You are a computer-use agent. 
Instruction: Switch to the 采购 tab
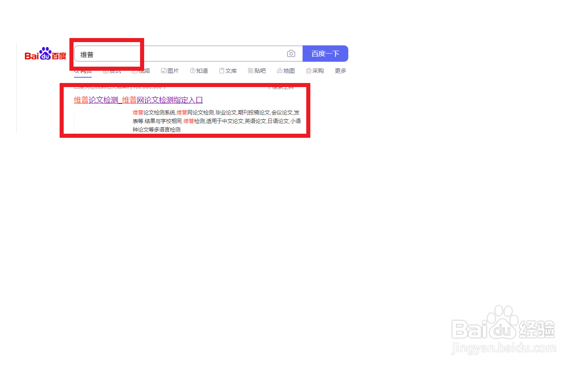tap(315, 71)
